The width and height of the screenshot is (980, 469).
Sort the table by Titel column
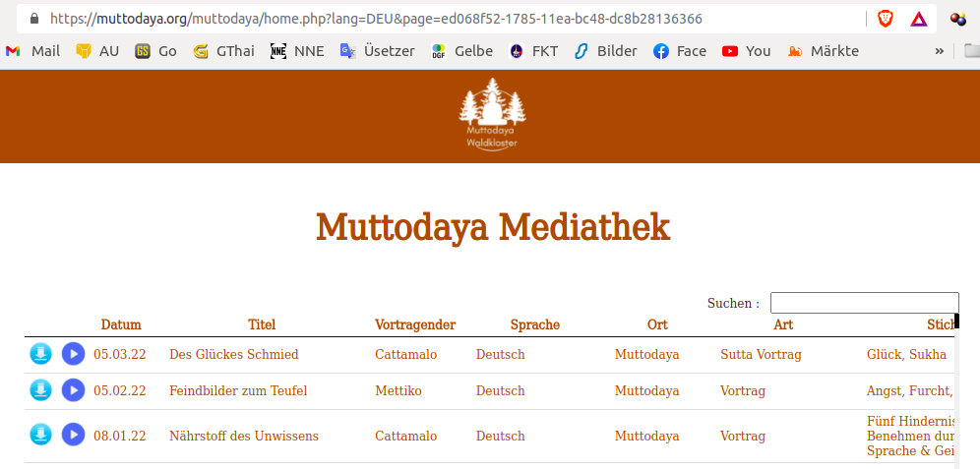[x=262, y=324]
